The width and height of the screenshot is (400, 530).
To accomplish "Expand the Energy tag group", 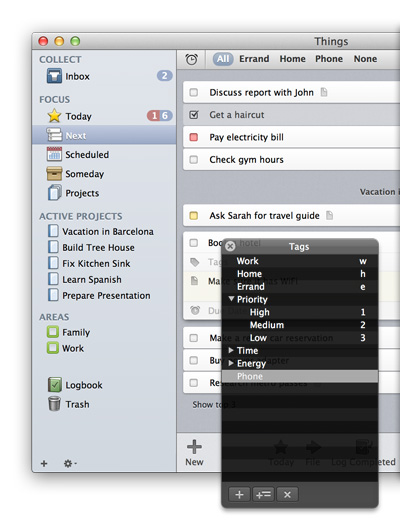I will coord(231,363).
